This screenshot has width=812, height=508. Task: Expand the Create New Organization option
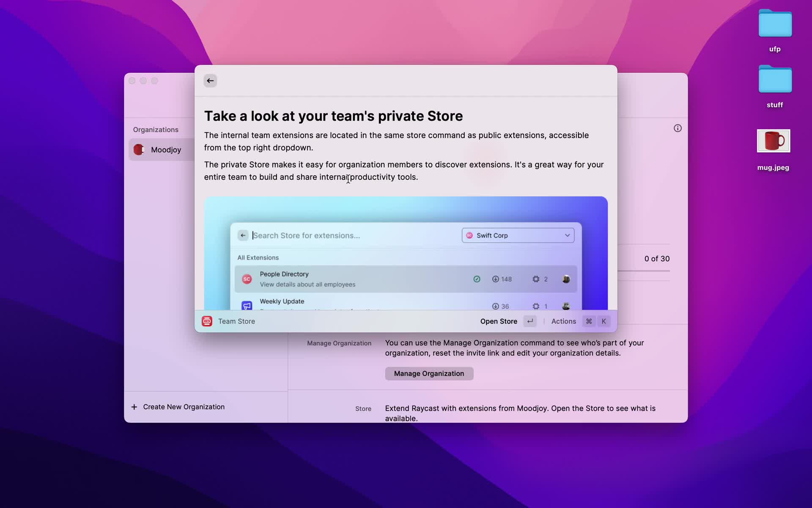pos(184,407)
